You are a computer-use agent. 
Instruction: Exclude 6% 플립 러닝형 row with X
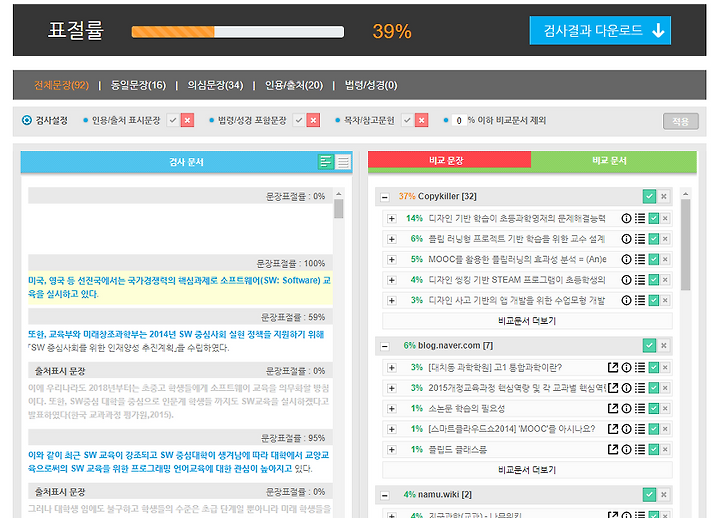[x=665, y=239]
